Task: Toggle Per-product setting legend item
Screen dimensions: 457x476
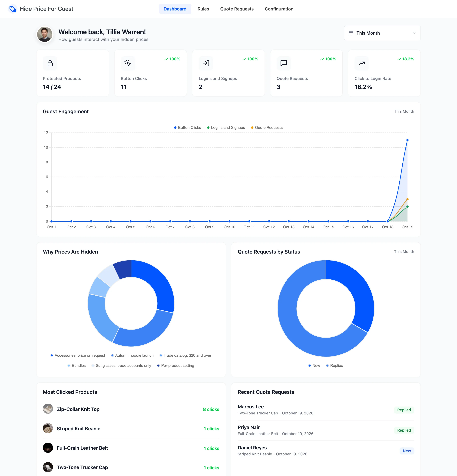Action: pyautogui.click(x=176, y=366)
